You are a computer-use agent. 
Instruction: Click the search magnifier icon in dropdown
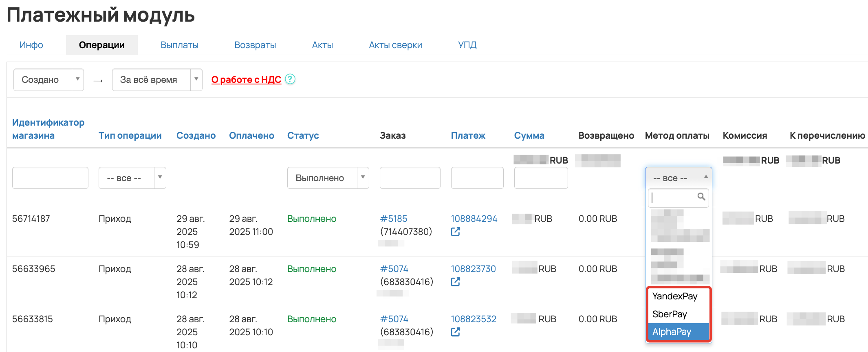(701, 197)
